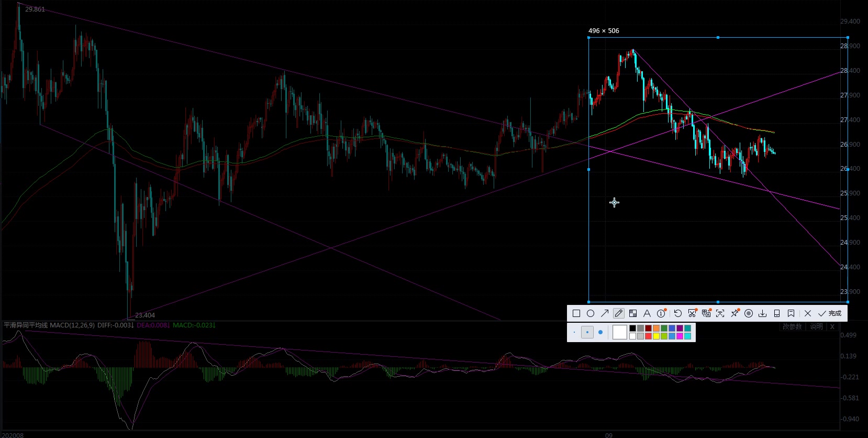Select the numbered step marker tool
This screenshot has height=438, width=868.
click(x=662, y=313)
